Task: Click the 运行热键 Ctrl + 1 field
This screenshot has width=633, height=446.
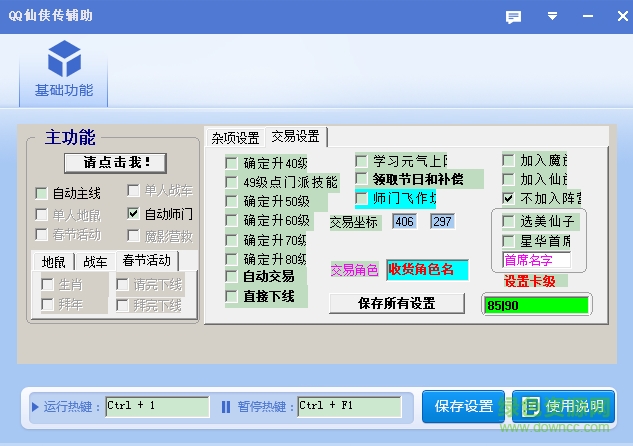Action: point(157,406)
